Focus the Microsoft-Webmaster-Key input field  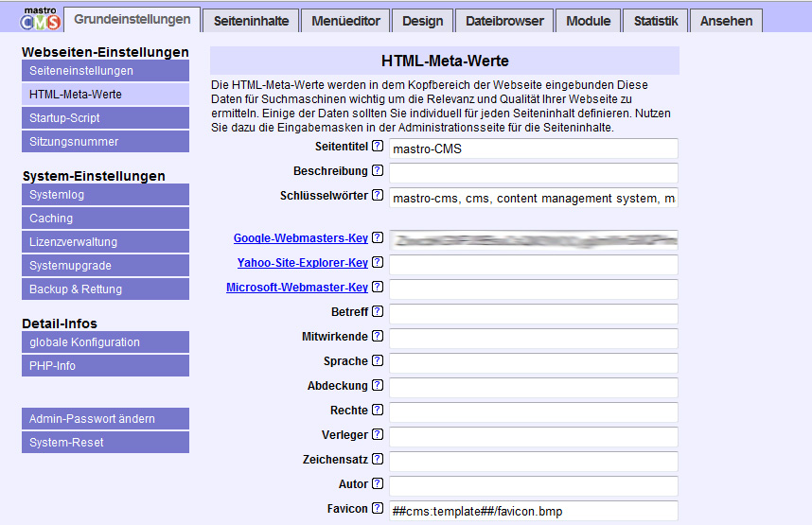tap(534, 289)
